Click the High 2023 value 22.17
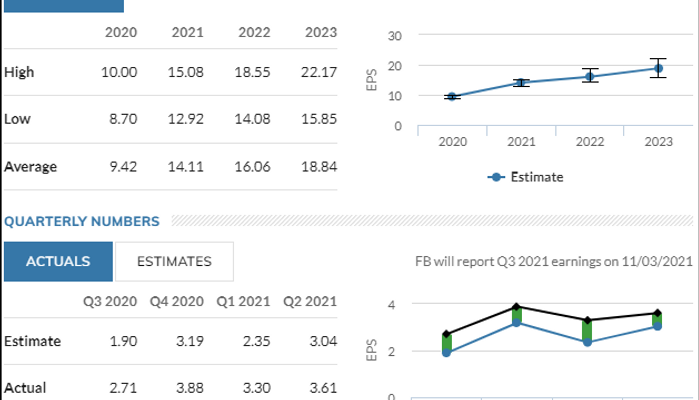The image size is (699, 400). (318, 72)
